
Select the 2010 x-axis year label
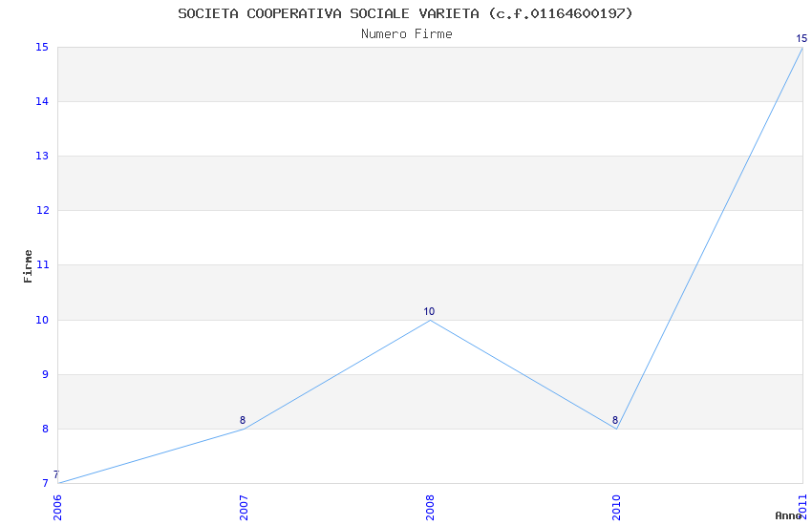616,507
